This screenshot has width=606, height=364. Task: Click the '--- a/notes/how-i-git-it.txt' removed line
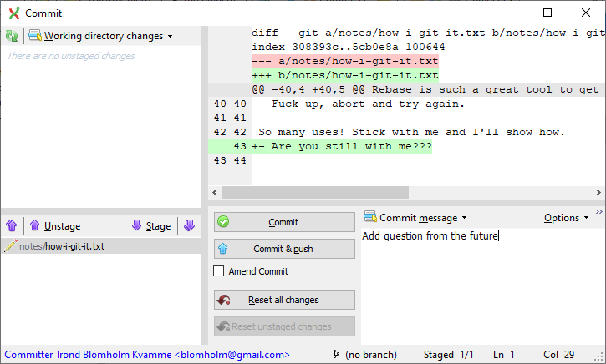344,61
